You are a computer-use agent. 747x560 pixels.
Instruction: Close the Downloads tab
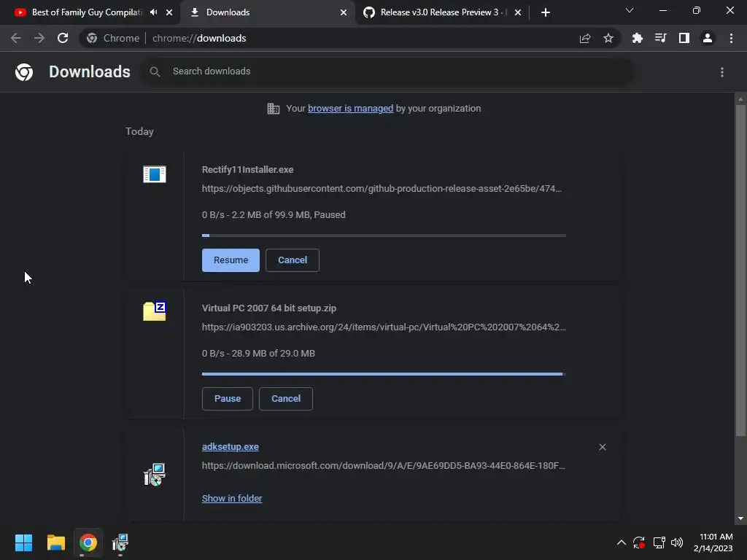pyautogui.click(x=344, y=12)
